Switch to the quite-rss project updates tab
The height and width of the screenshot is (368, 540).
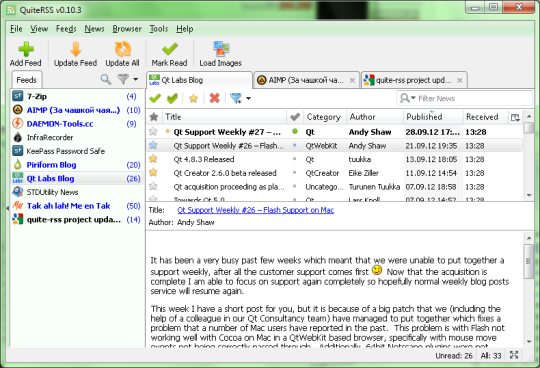[414, 80]
